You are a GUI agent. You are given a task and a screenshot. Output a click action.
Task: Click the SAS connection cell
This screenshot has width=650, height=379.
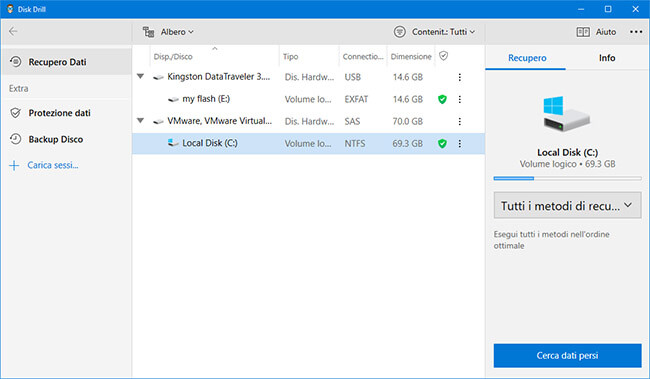(x=352, y=121)
